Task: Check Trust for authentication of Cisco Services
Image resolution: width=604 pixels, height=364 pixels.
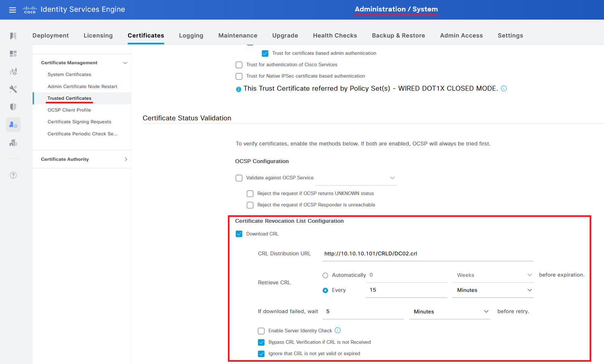Action: point(239,65)
